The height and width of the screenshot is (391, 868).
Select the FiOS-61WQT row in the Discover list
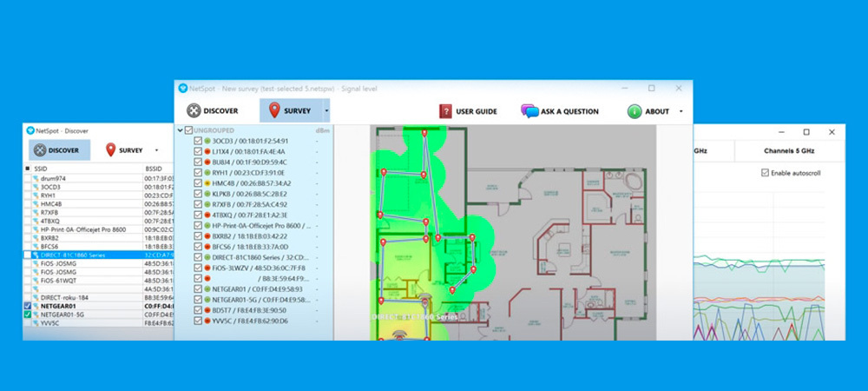click(x=99, y=281)
